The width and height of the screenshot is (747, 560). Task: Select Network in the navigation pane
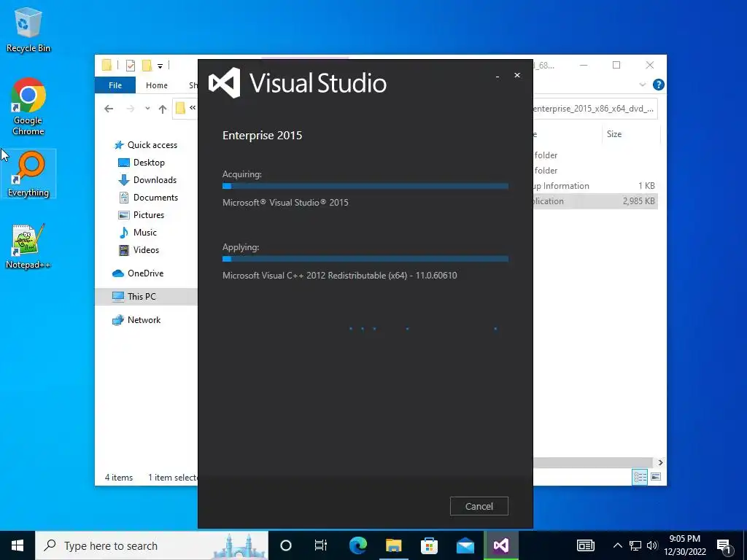coord(136,320)
